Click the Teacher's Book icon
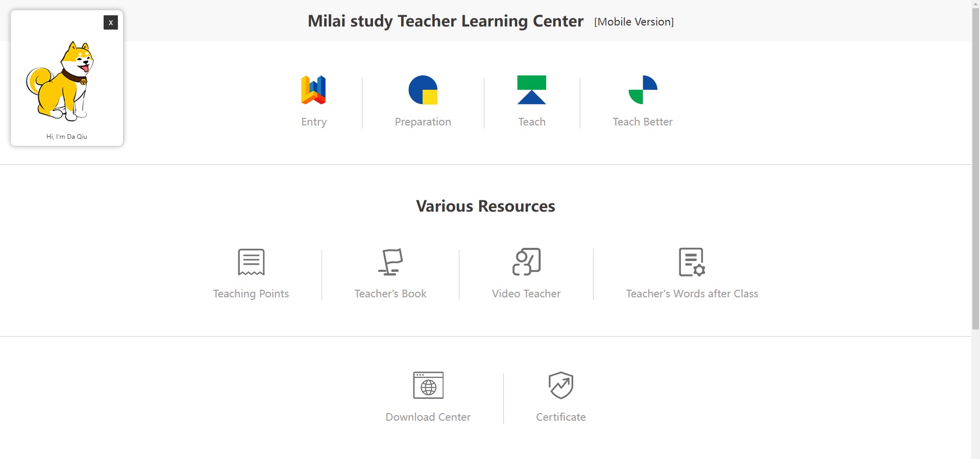 (x=390, y=262)
